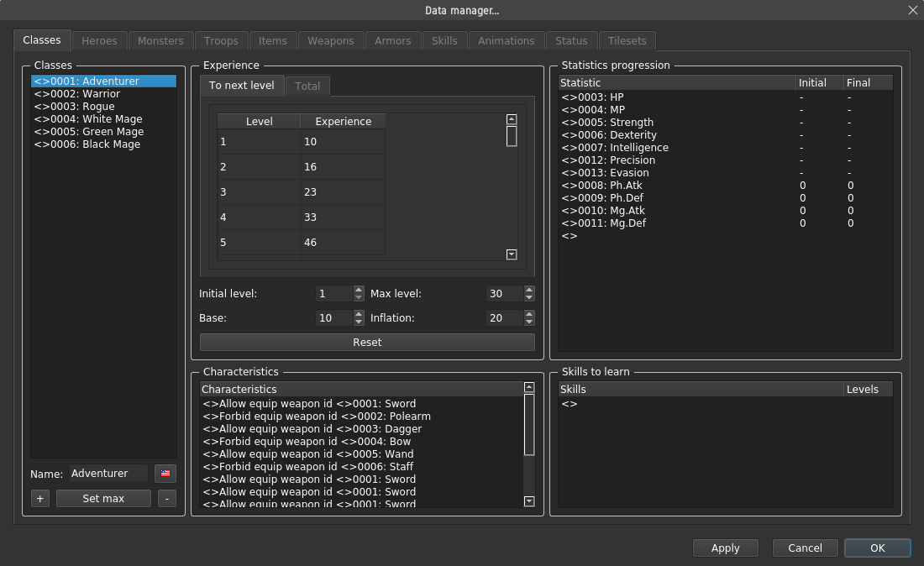Select Allow equip weapon 0003: Dagger row
Image resolution: width=924 pixels, height=566 pixels.
click(x=362, y=429)
